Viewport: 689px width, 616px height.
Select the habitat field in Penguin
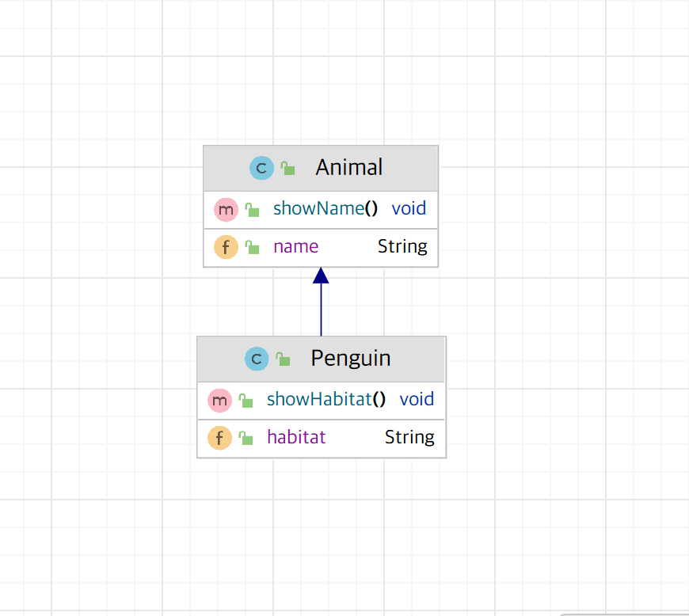click(297, 437)
